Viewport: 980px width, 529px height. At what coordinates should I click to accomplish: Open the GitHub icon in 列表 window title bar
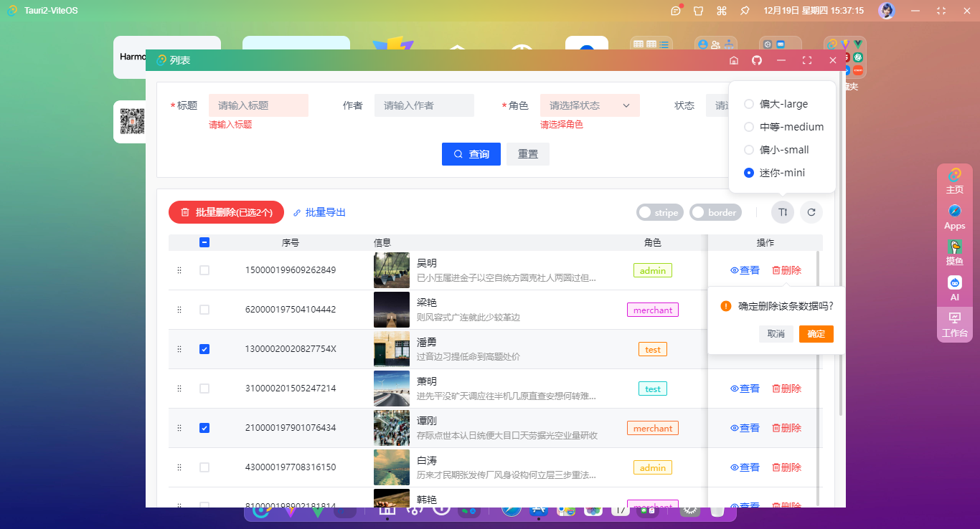pos(757,60)
